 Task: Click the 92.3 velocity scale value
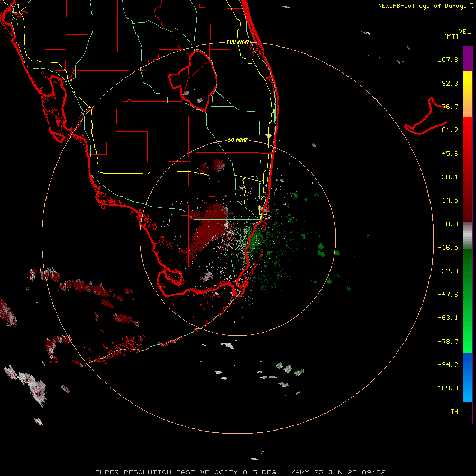(x=450, y=83)
